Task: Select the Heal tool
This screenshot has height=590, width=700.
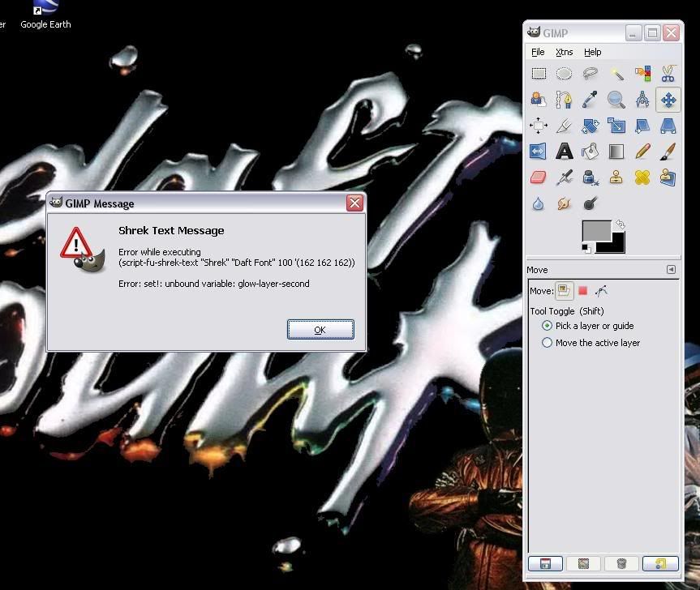Action: point(642,178)
